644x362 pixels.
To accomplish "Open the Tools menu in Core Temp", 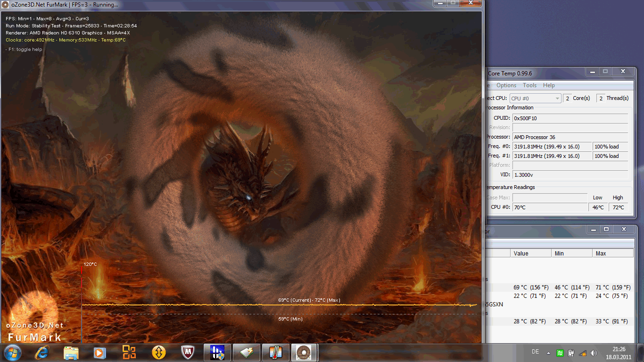I will point(530,85).
